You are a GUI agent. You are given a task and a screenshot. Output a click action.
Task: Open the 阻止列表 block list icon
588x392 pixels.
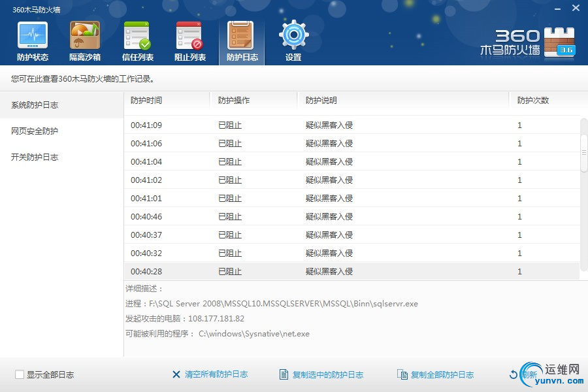coord(189,36)
